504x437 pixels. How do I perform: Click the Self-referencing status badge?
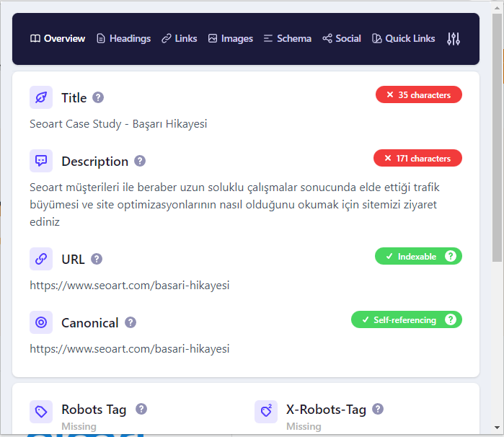click(404, 319)
